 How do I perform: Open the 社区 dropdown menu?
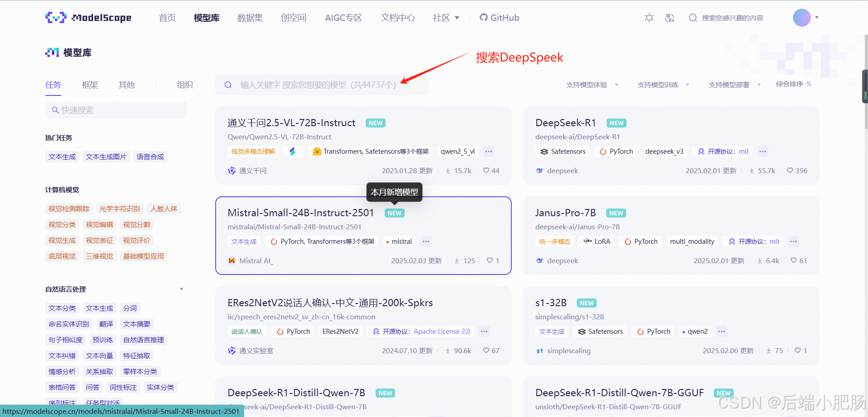pyautogui.click(x=446, y=18)
